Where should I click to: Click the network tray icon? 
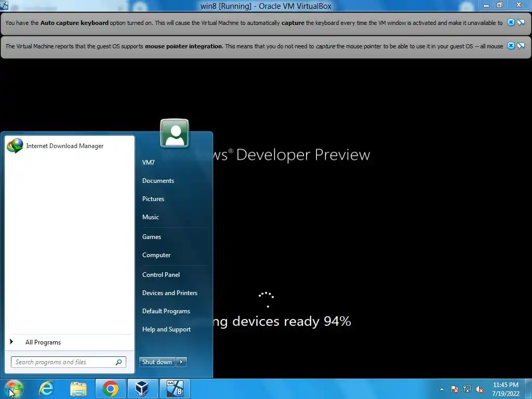click(467, 389)
